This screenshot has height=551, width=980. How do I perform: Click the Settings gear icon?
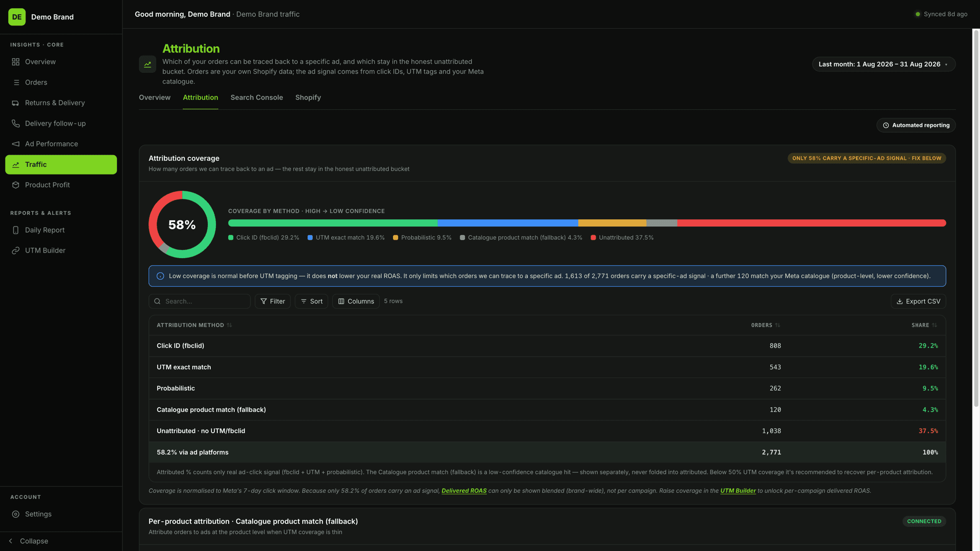click(x=16, y=514)
